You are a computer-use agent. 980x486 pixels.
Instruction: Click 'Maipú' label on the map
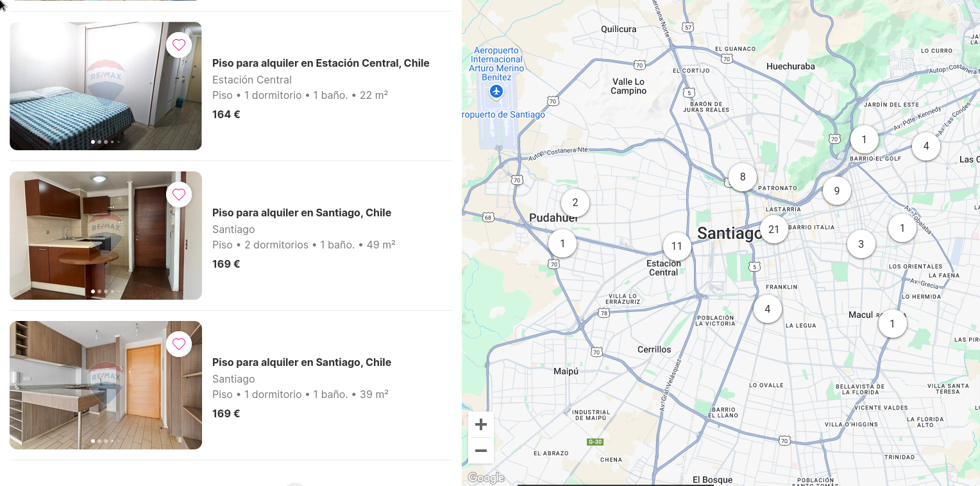pyautogui.click(x=566, y=371)
